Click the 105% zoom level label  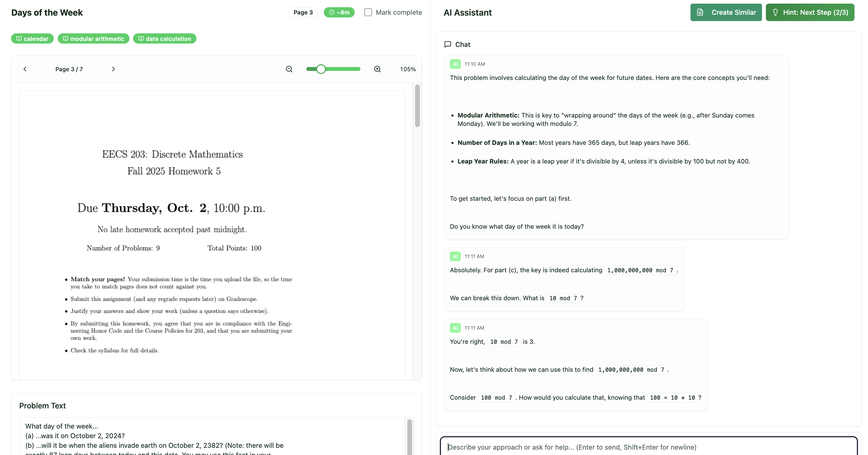(408, 69)
